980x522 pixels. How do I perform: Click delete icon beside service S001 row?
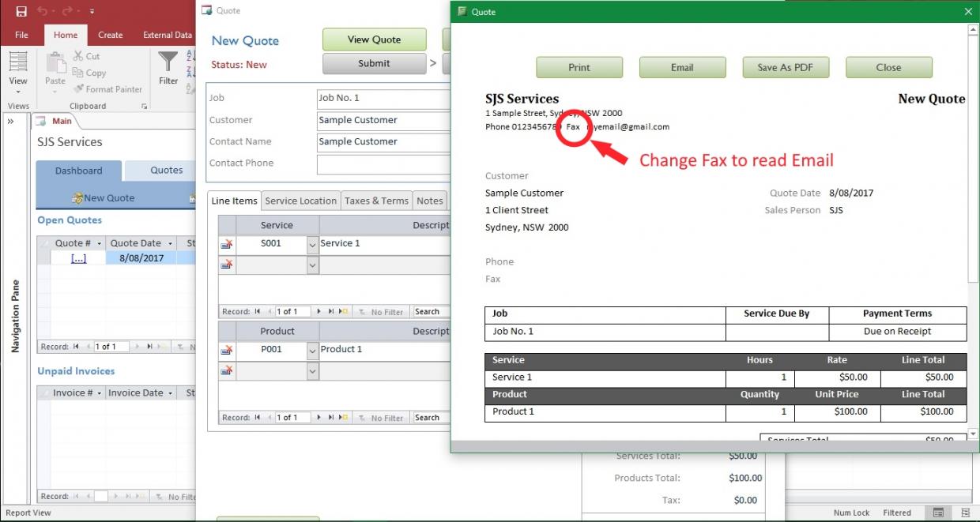pyautogui.click(x=227, y=244)
